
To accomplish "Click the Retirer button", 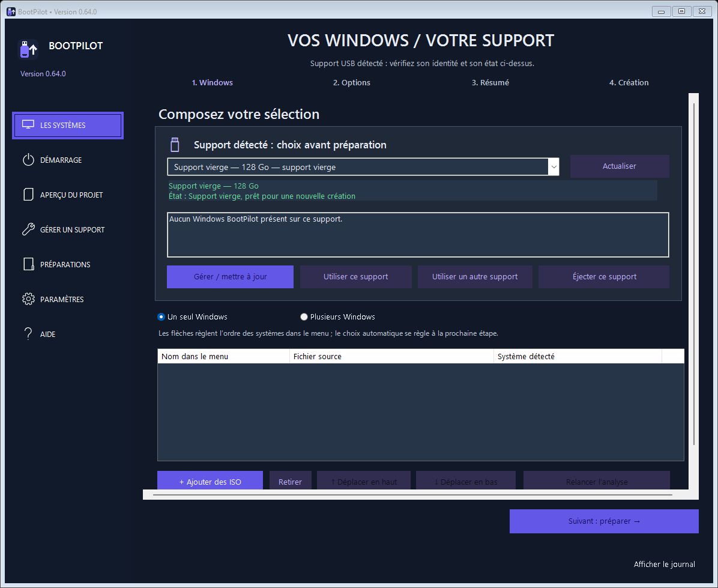I will click(x=291, y=480).
